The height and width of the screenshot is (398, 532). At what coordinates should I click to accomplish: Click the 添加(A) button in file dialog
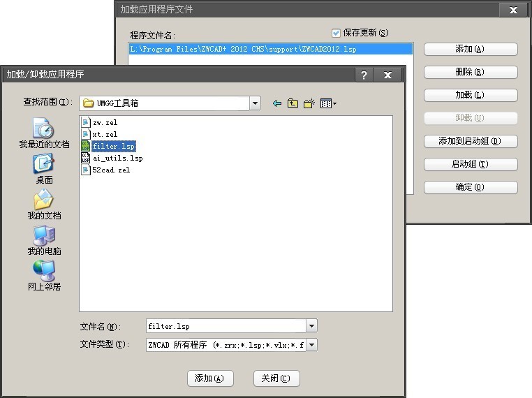[209, 378]
